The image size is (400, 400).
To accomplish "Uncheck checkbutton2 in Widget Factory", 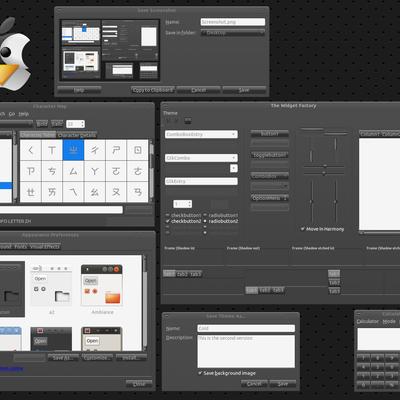I will [183, 221].
